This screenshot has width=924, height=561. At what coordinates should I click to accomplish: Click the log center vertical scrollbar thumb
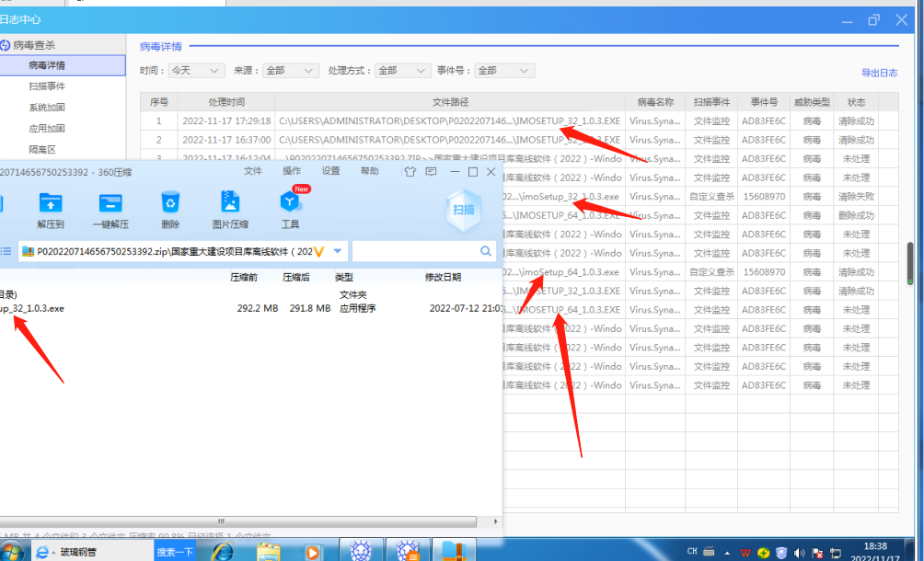(910, 263)
